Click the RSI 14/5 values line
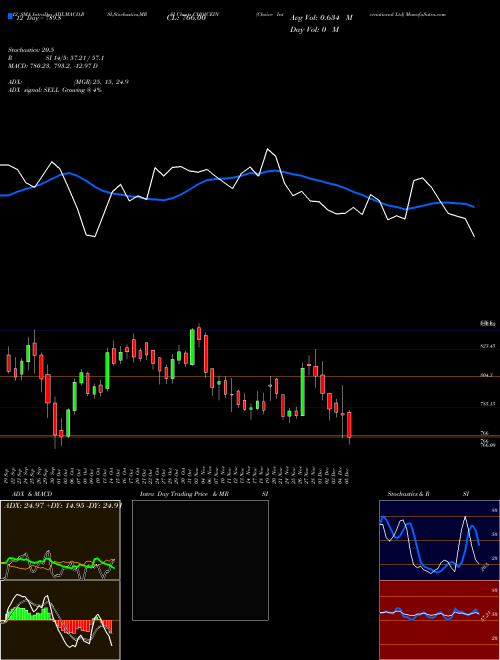500x660 pixels. [56, 58]
